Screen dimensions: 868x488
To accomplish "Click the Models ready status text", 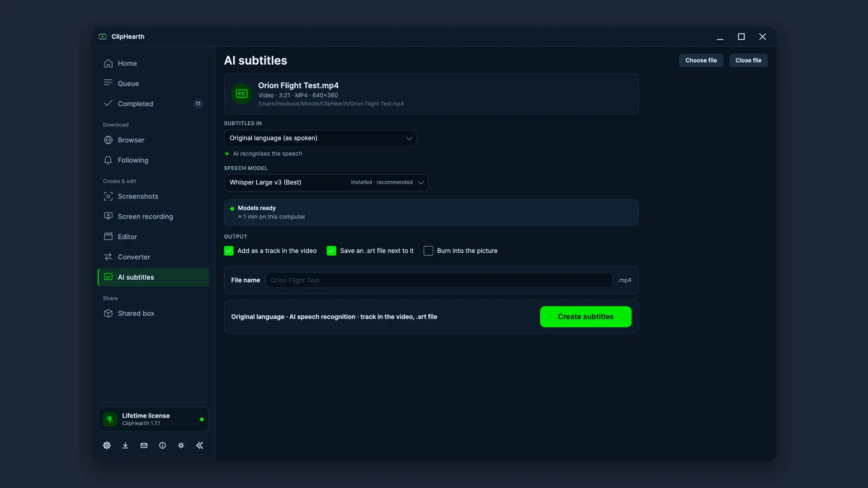I will pos(257,208).
